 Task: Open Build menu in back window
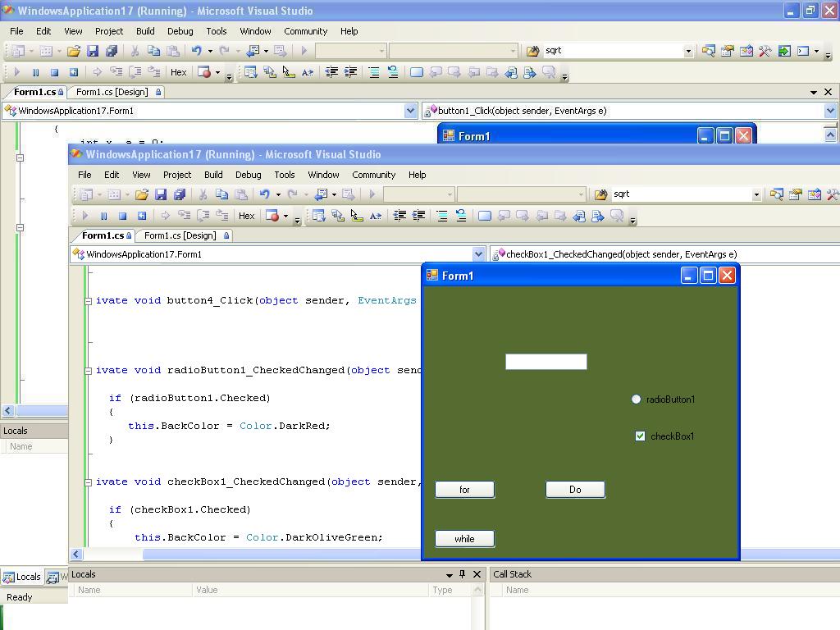pyautogui.click(x=145, y=31)
